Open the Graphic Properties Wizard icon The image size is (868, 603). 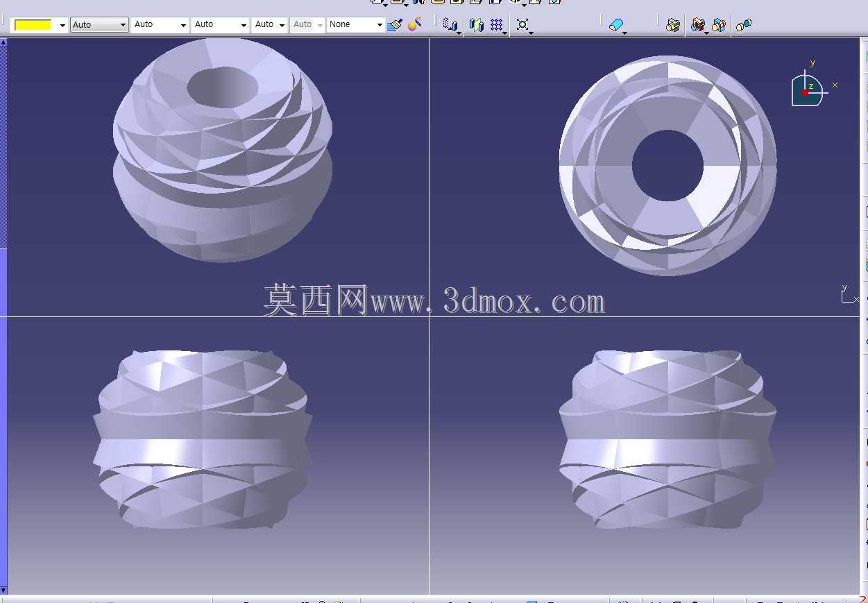click(x=414, y=25)
